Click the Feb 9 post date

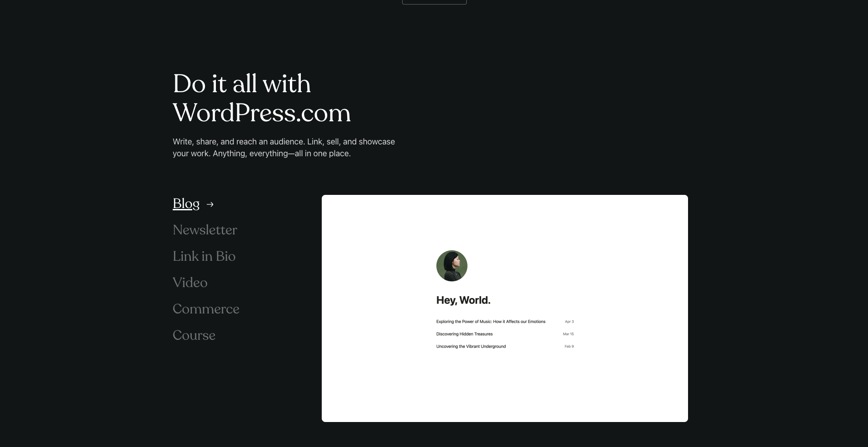click(569, 346)
